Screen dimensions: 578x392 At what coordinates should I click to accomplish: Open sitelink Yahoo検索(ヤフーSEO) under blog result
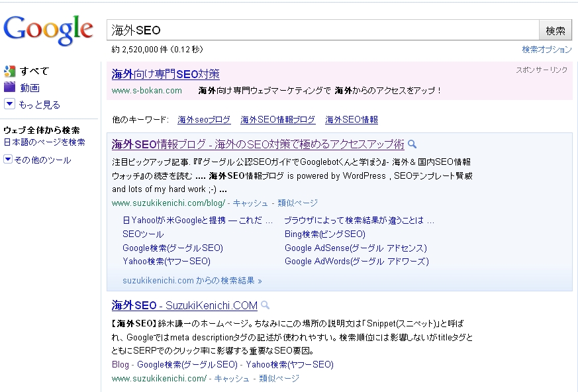(x=166, y=262)
